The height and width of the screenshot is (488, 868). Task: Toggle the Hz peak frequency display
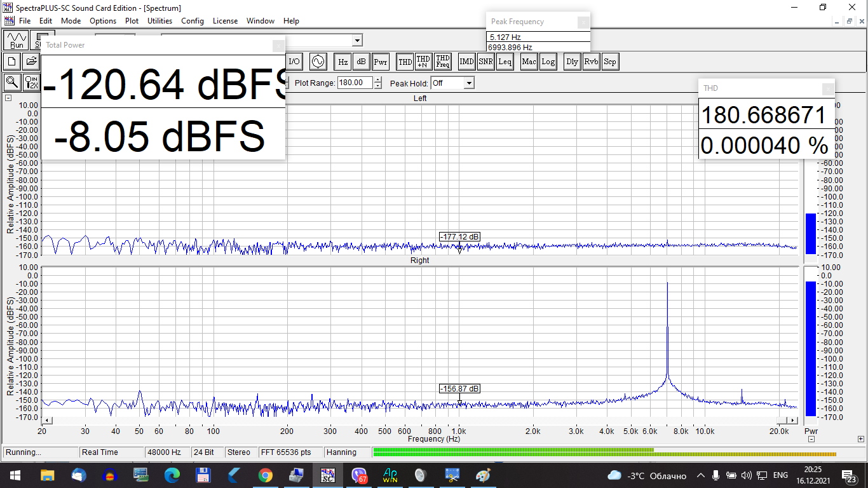342,62
